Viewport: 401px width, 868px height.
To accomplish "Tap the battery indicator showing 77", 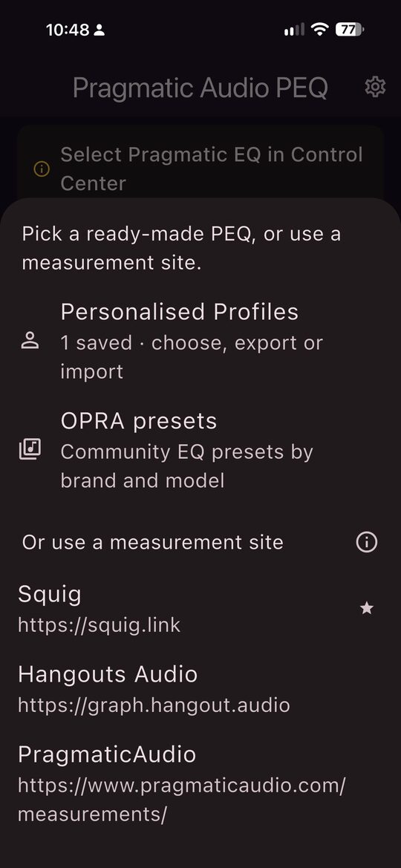I will 350,30.
